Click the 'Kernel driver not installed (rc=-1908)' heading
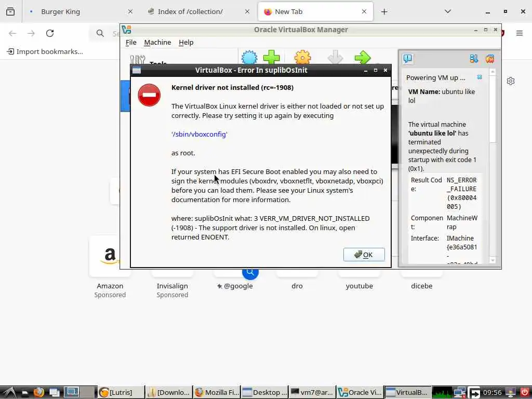 (x=232, y=87)
